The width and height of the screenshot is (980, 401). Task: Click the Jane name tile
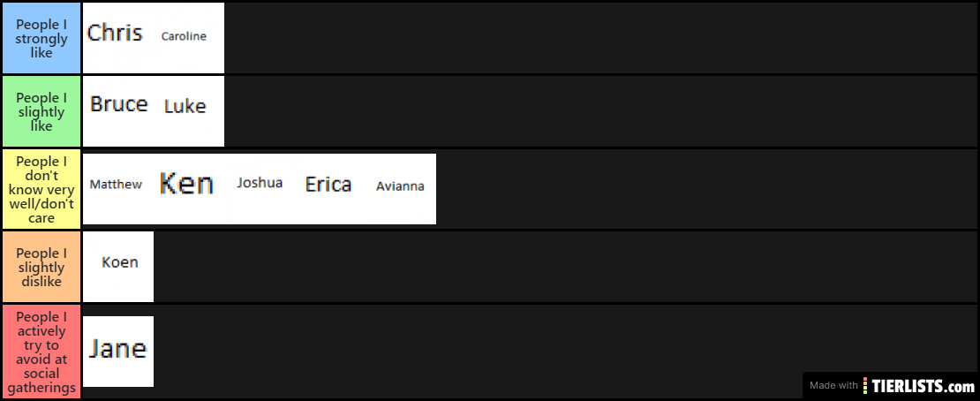(x=118, y=351)
